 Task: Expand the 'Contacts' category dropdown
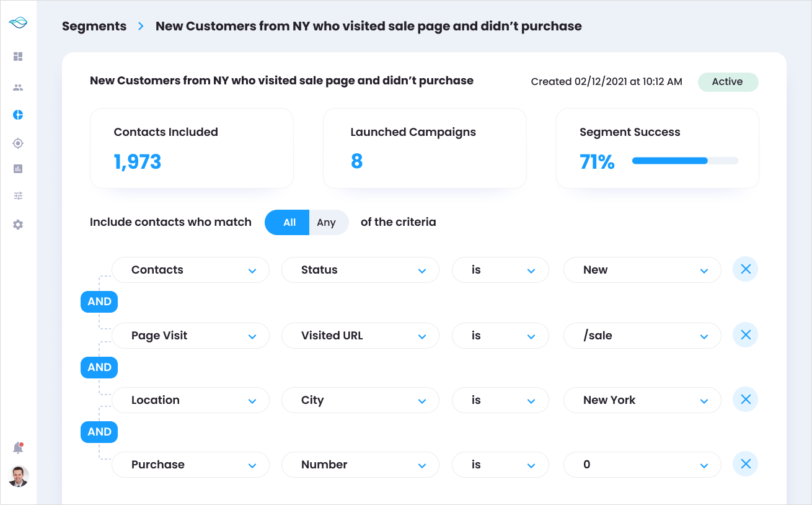pos(190,270)
